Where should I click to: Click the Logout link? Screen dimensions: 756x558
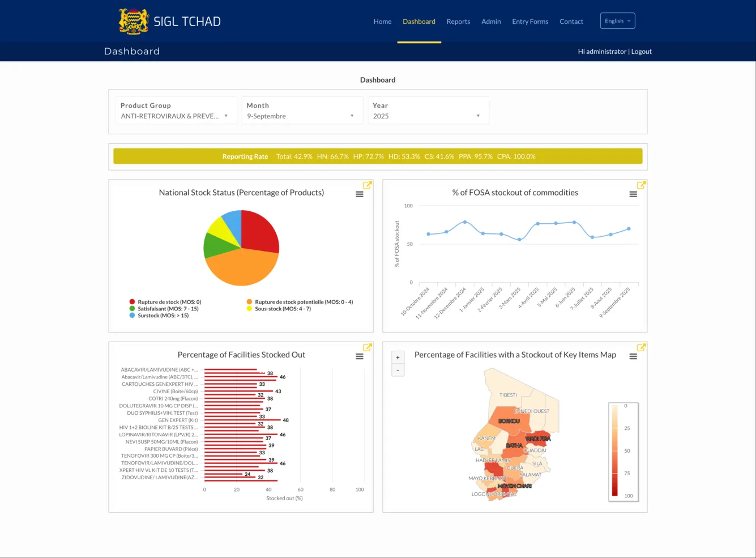(x=641, y=51)
